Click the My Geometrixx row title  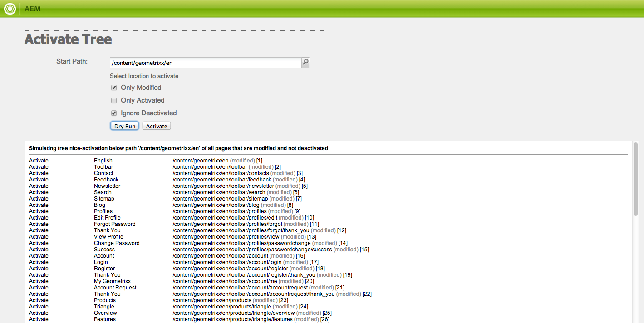(112, 281)
